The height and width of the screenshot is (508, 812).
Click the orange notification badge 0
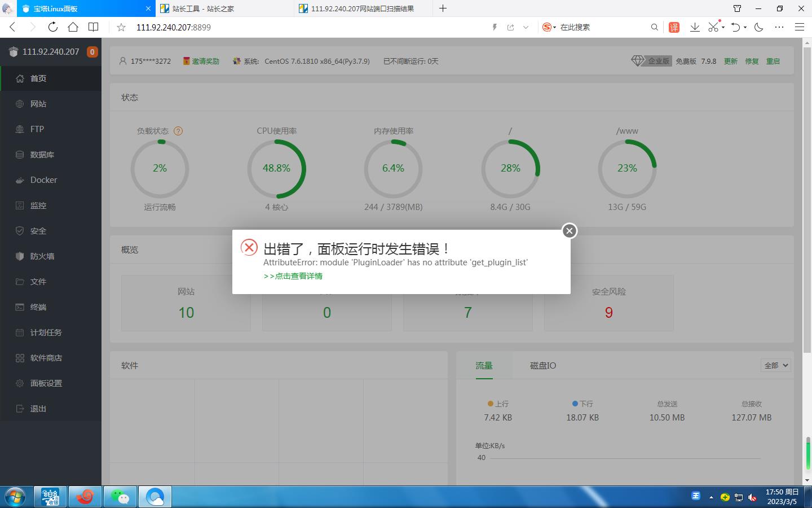(92, 52)
